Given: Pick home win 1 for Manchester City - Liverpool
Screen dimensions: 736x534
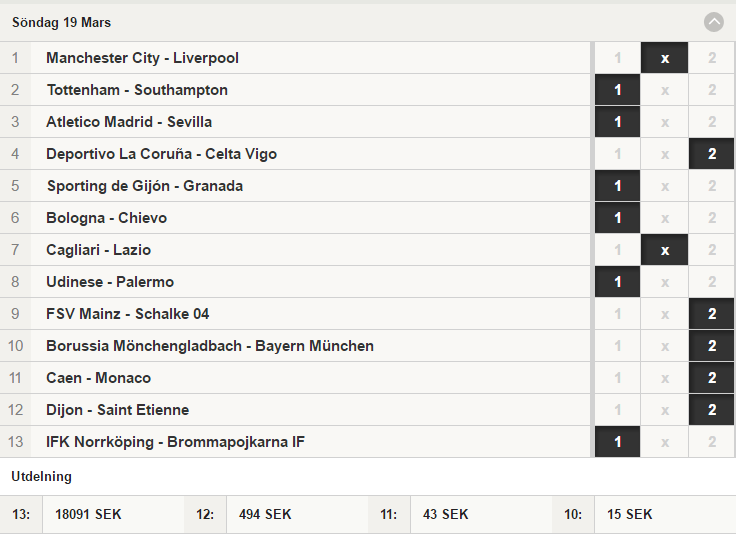Looking at the screenshot, I should point(617,58).
